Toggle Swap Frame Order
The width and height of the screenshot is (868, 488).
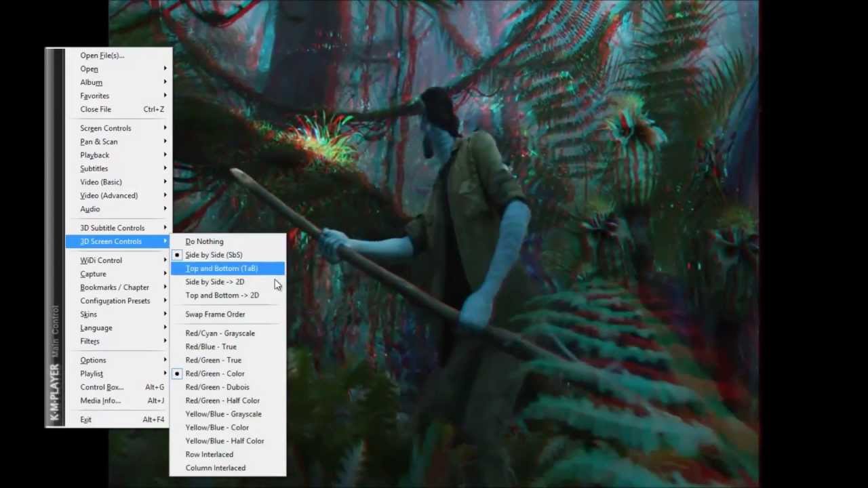(x=227, y=314)
